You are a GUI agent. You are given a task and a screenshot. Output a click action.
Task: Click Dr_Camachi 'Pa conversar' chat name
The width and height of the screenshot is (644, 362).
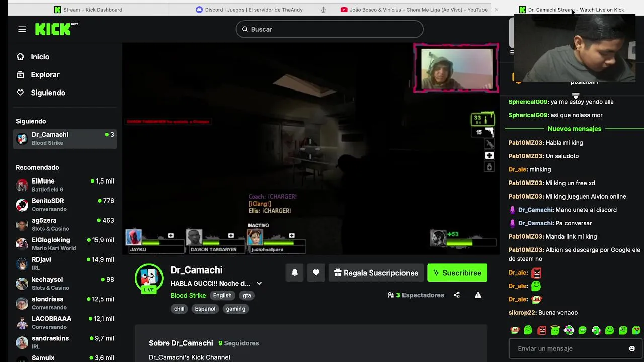535,223
